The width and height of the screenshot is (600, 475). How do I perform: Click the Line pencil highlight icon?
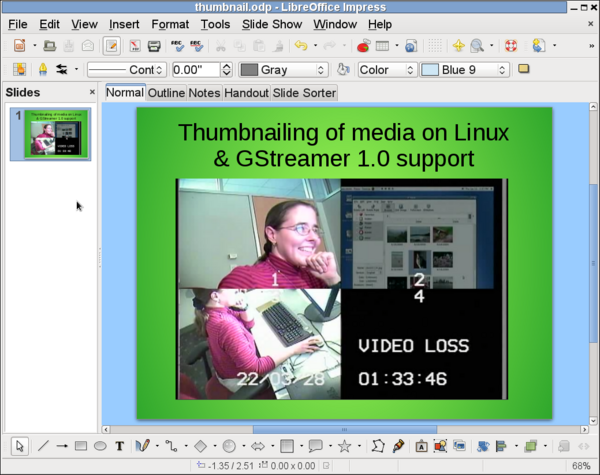click(43, 70)
